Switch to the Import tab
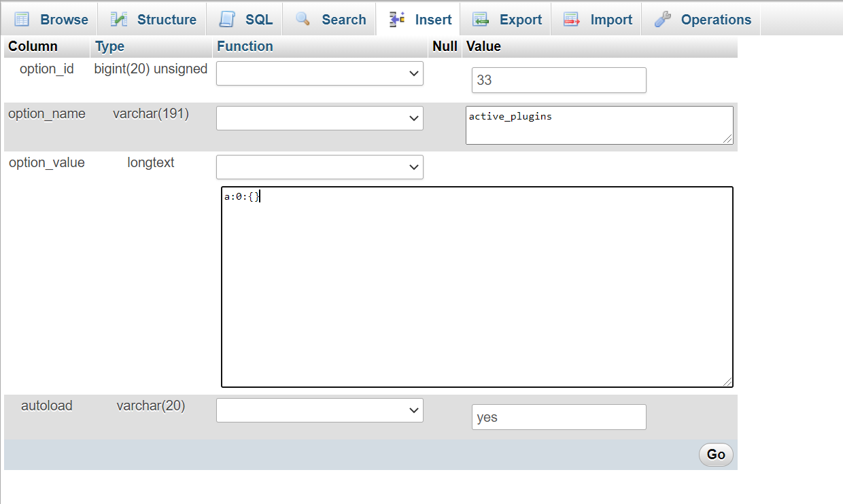Viewport: 843px width, 504px height. click(598, 20)
